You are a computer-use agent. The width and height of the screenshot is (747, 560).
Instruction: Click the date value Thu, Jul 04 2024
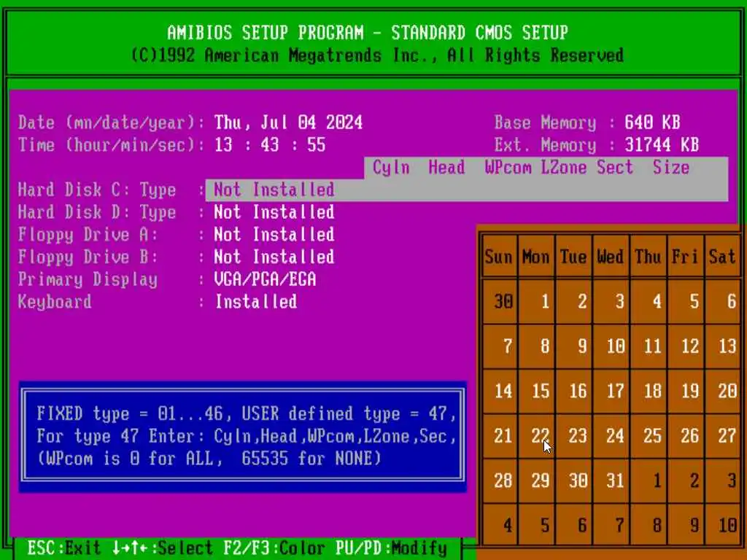[288, 122]
